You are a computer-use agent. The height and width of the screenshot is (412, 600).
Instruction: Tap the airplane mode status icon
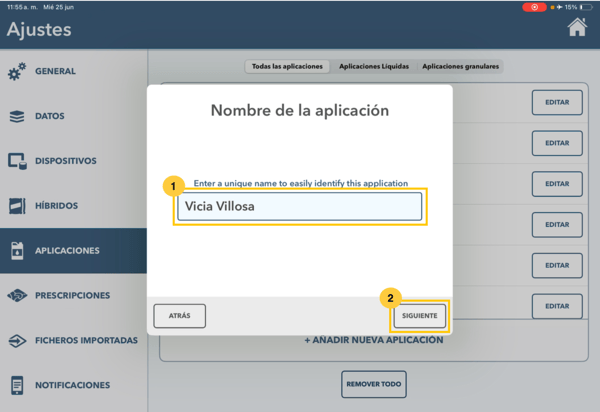coord(559,7)
